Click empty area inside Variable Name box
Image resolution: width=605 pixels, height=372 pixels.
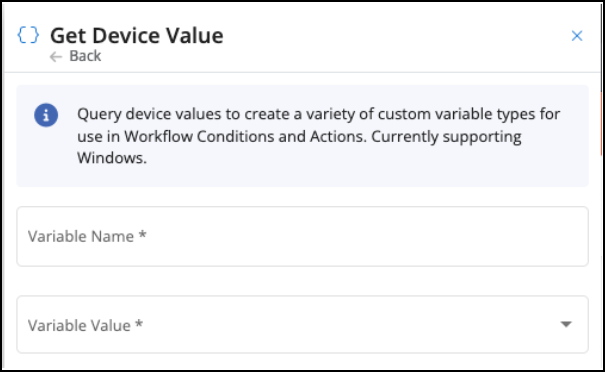[x=367, y=236]
